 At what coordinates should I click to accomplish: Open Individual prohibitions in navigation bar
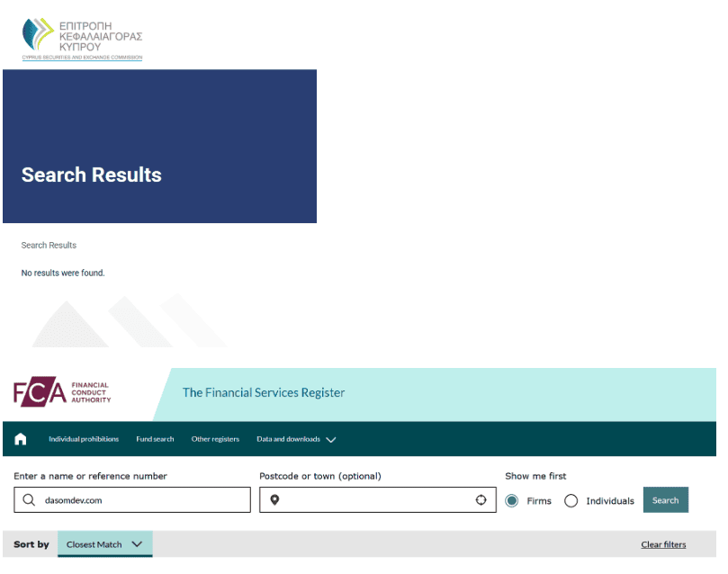click(84, 439)
